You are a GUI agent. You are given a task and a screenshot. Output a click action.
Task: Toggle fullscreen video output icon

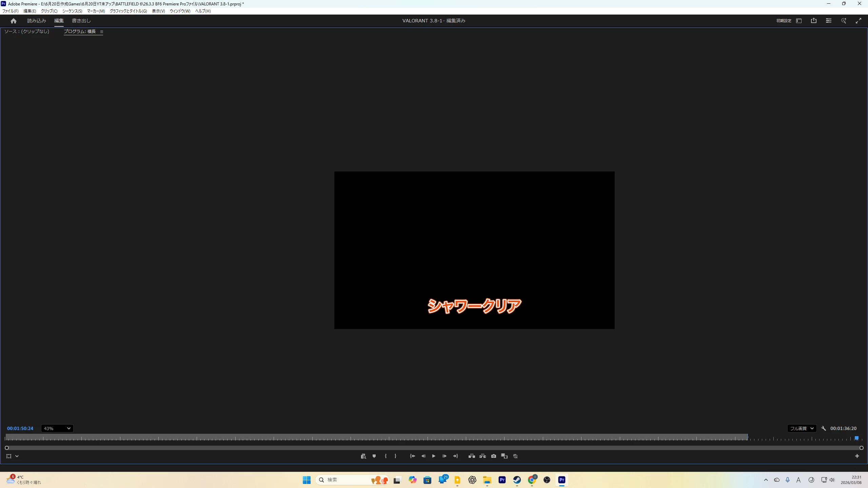click(x=858, y=21)
